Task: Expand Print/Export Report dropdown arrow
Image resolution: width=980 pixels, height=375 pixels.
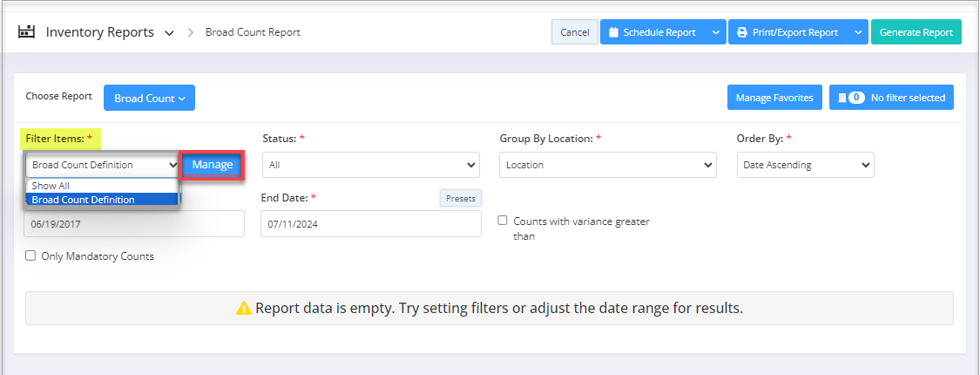Action: pos(858,32)
